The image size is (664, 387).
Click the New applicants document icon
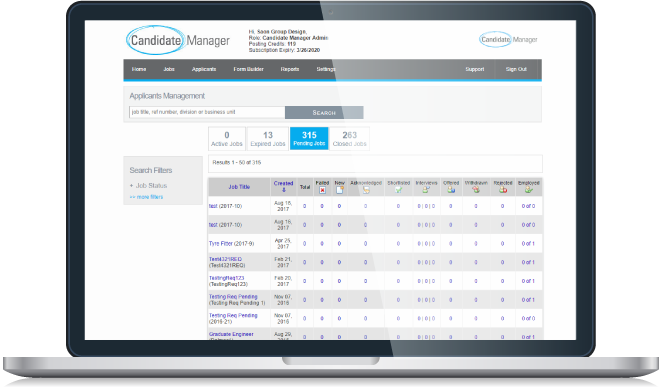point(340,190)
